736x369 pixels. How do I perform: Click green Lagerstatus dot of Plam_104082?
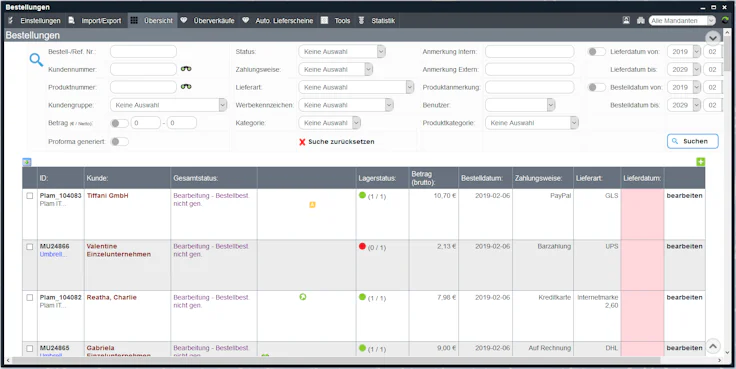coord(362,297)
